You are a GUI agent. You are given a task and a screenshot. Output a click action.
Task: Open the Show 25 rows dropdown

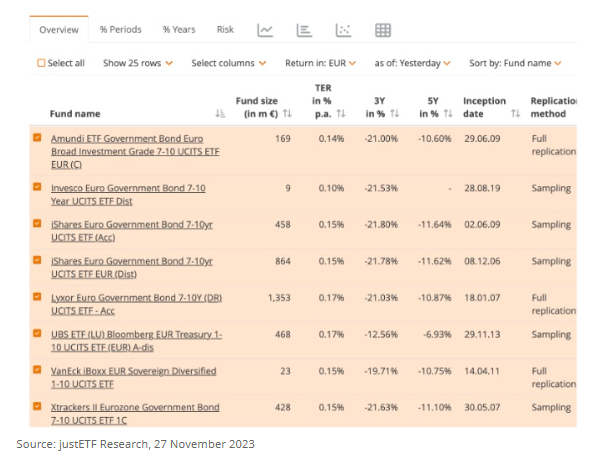click(138, 63)
